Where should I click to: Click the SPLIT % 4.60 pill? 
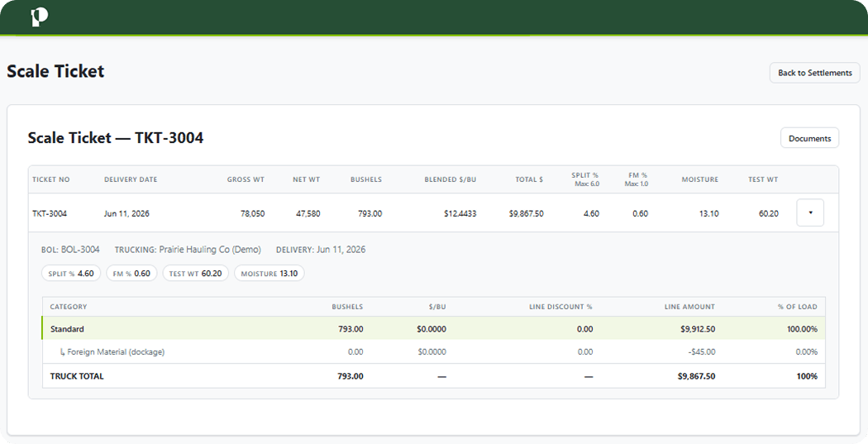pos(71,274)
